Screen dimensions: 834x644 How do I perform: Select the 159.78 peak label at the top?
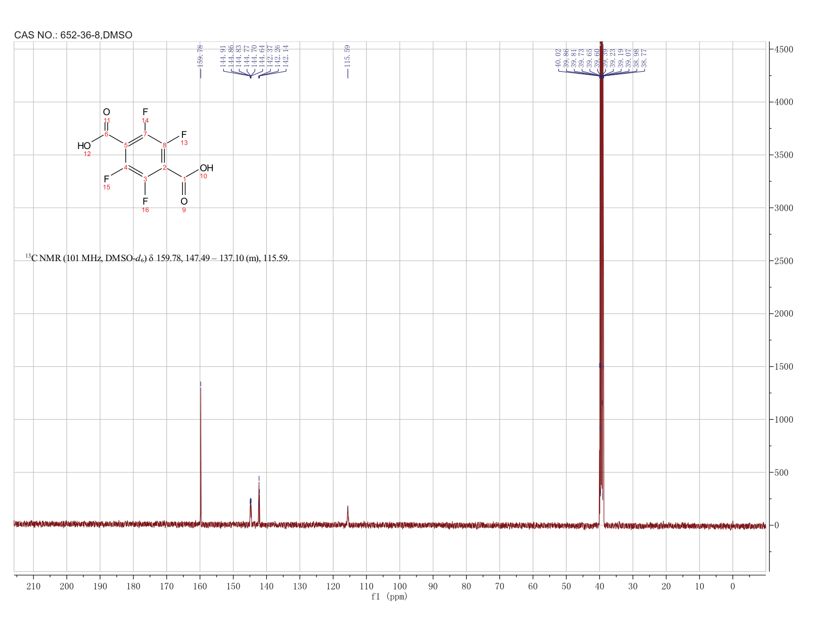200,56
